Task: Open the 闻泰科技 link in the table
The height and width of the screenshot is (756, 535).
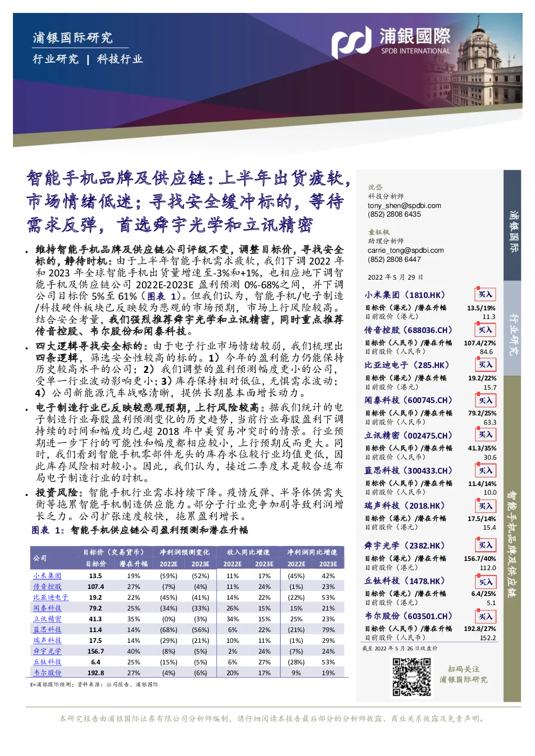Action: [47, 608]
